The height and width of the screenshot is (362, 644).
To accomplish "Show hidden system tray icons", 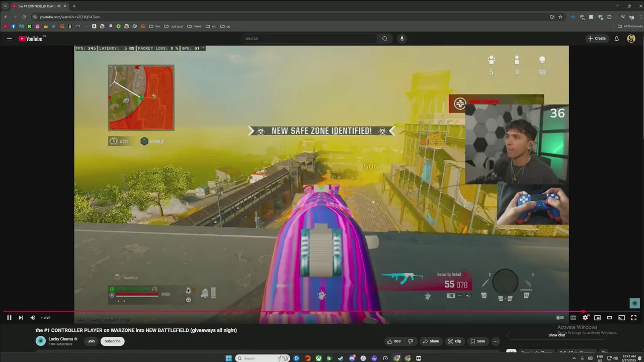I will pyautogui.click(x=574, y=358).
